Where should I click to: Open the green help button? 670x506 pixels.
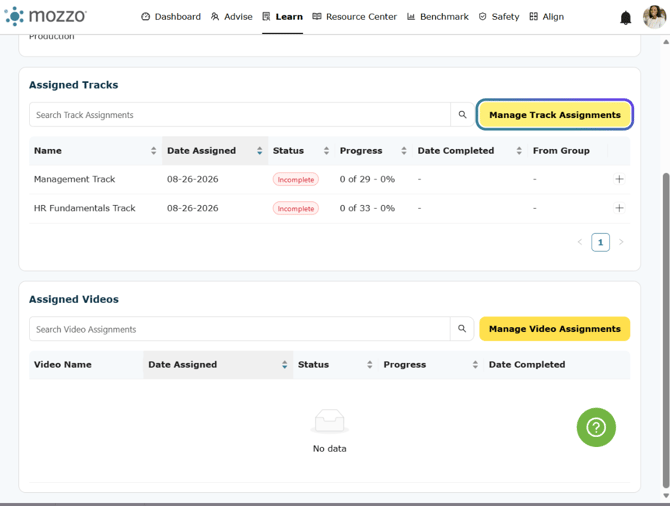[x=596, y=427]
